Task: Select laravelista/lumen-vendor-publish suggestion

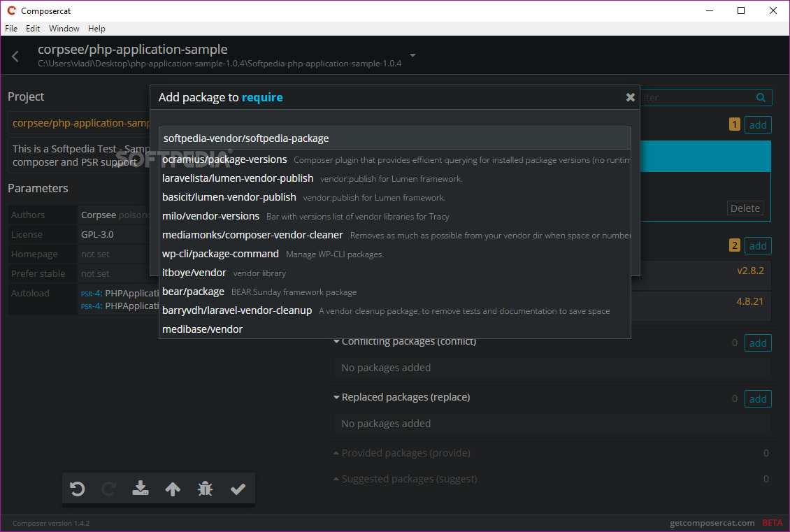Action: point(395,178)
